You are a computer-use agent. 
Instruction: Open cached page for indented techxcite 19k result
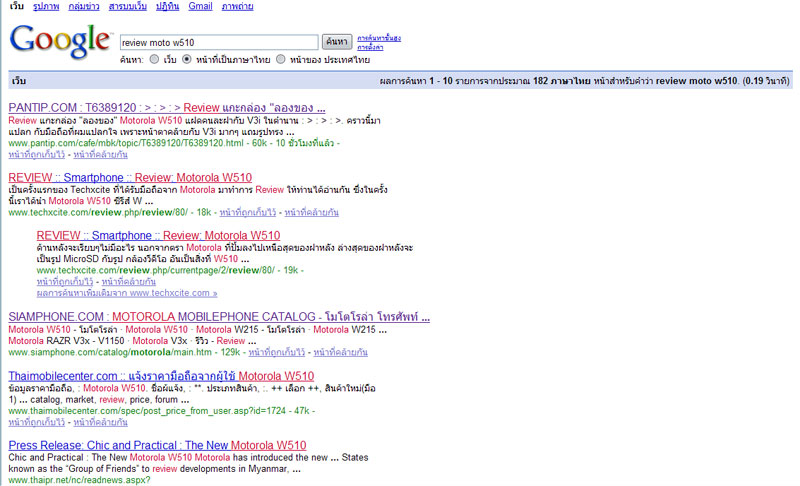pyautogui.click(x=65, y=282)
